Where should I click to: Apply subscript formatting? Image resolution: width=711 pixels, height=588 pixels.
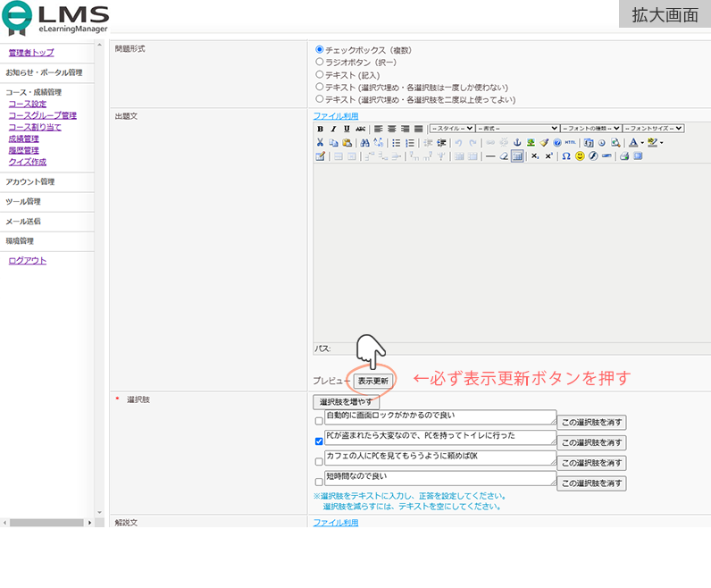[535, 156]
